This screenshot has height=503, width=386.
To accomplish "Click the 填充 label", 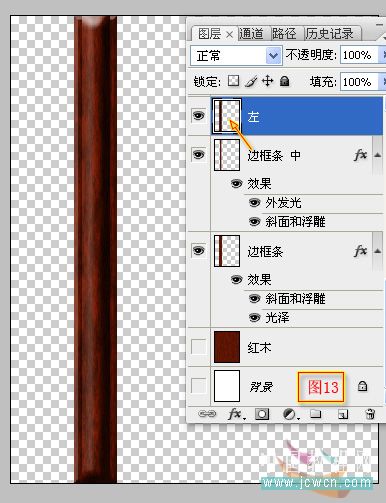I will [323, 82].
